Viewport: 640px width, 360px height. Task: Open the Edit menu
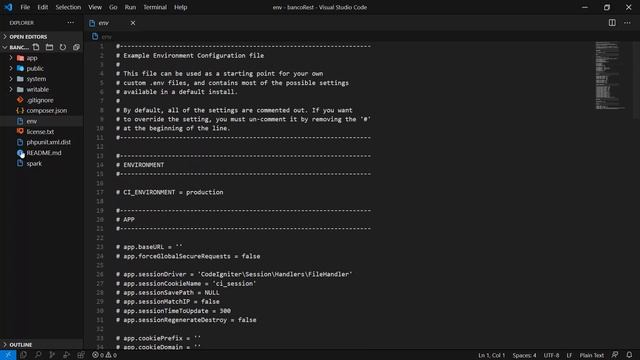pyautogui.click(x=42, y=7)
